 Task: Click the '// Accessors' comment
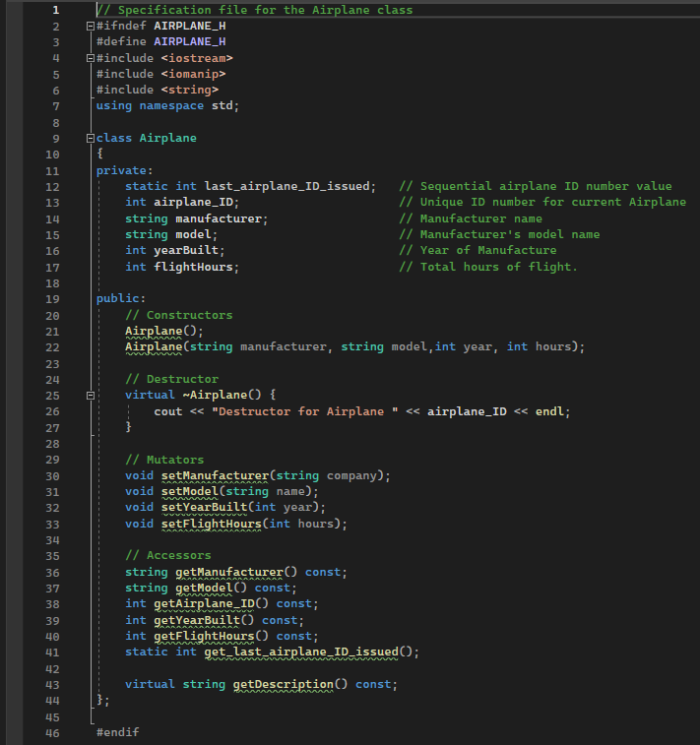coord(167,555)
